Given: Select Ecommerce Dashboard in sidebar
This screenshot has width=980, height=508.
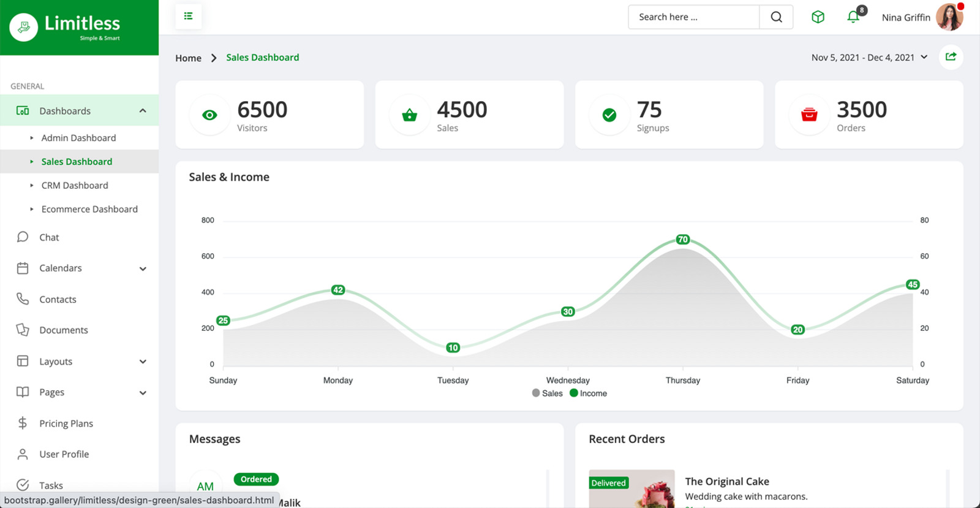Looking at the screenshot, I should (x=89, y=209).
